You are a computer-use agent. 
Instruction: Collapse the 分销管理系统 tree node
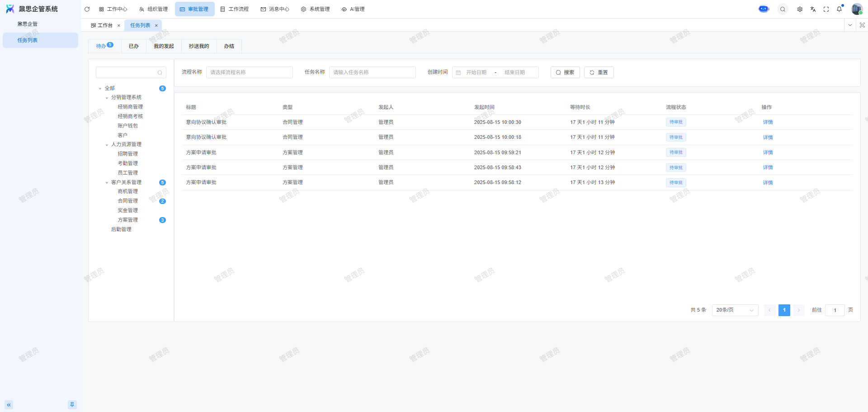[107, 98]
